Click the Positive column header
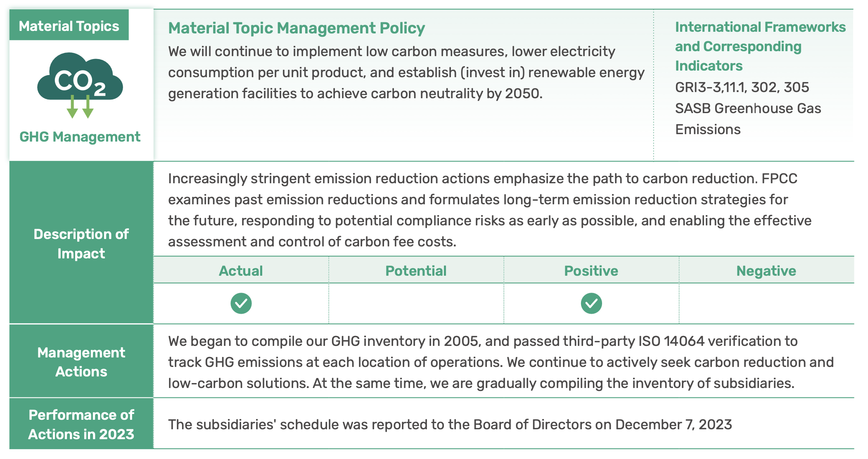 591,271
